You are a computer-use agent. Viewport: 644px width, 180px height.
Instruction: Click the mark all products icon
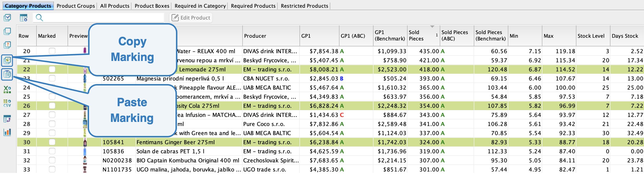7,18
